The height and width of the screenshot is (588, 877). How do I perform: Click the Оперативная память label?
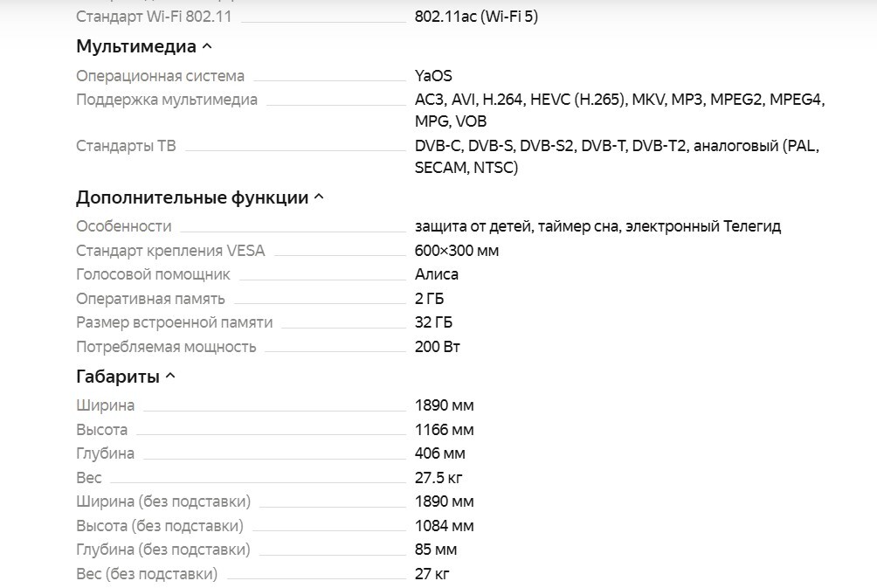[x=150, y=299]
